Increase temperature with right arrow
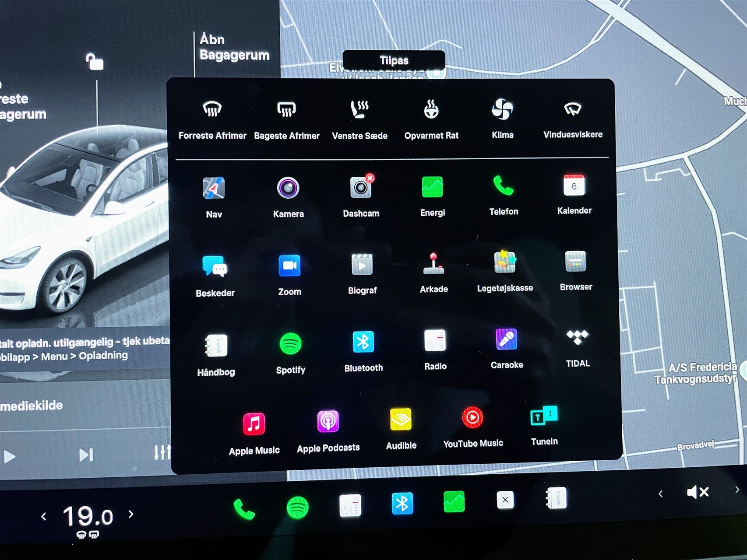The width and height of the screenshot is (747, 560). (131, 514)
